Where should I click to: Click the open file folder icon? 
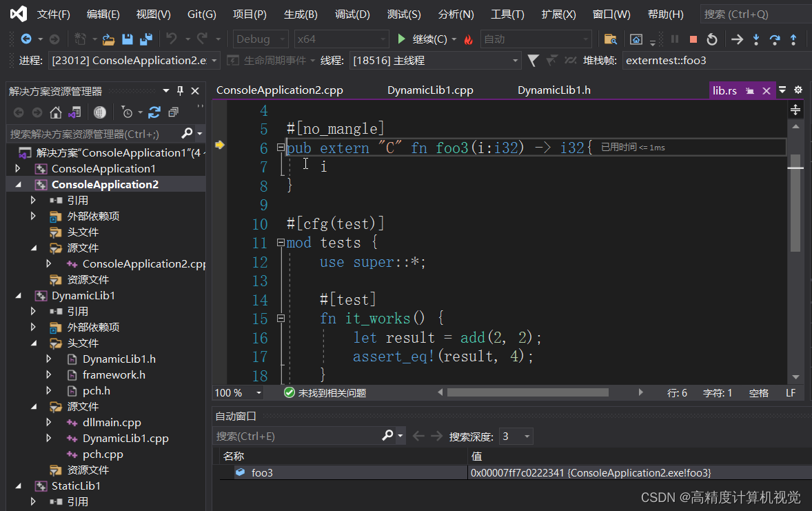click(x=108, y=39)
